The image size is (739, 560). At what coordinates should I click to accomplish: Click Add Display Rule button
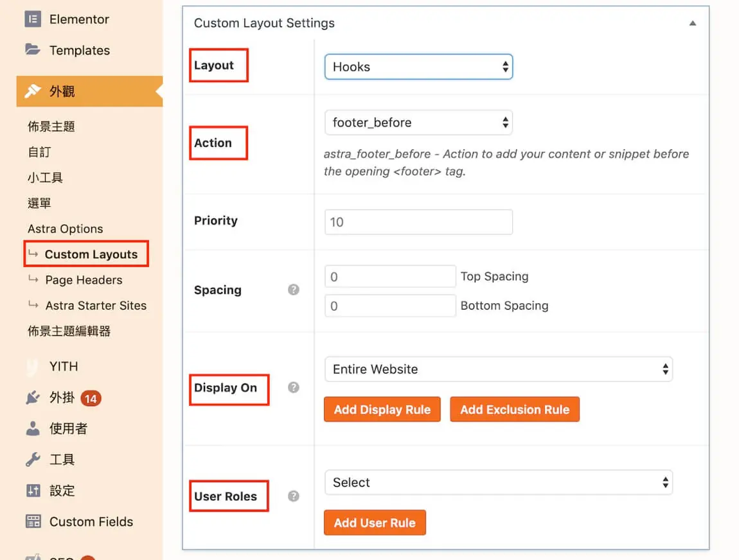tap(382, 409)
